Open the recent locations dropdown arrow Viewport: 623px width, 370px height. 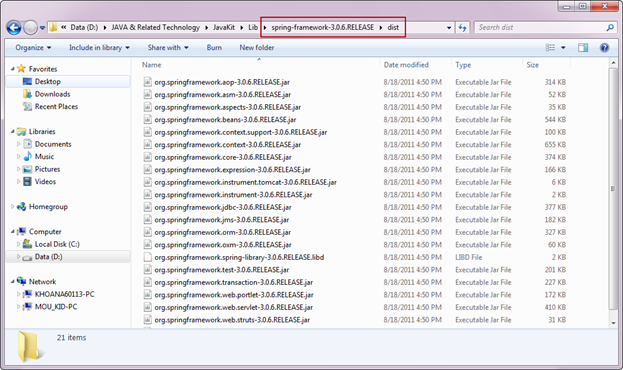[43, 28]
